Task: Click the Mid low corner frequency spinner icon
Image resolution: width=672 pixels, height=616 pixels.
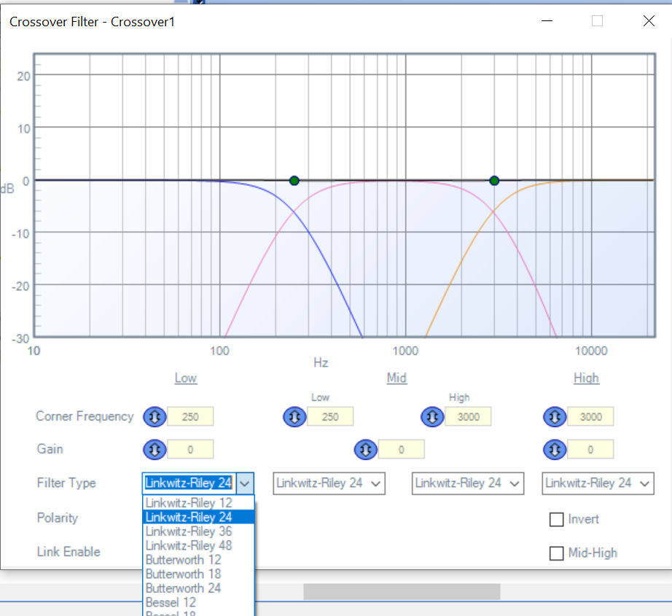Action: 294,417
